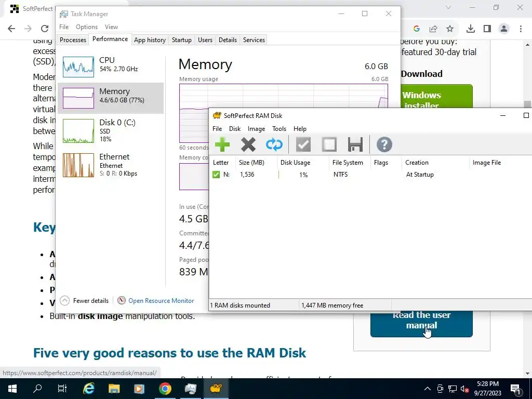This screenshot has height=399, width=532.
Task: Switch to Services tab in Task Manager
Action: pos(254,39)
